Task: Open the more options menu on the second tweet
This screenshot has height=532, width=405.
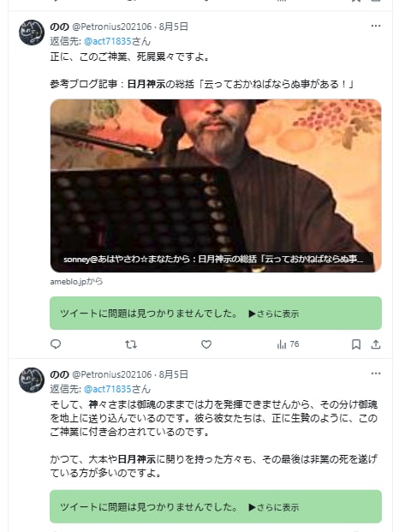Action: point(376,374)
